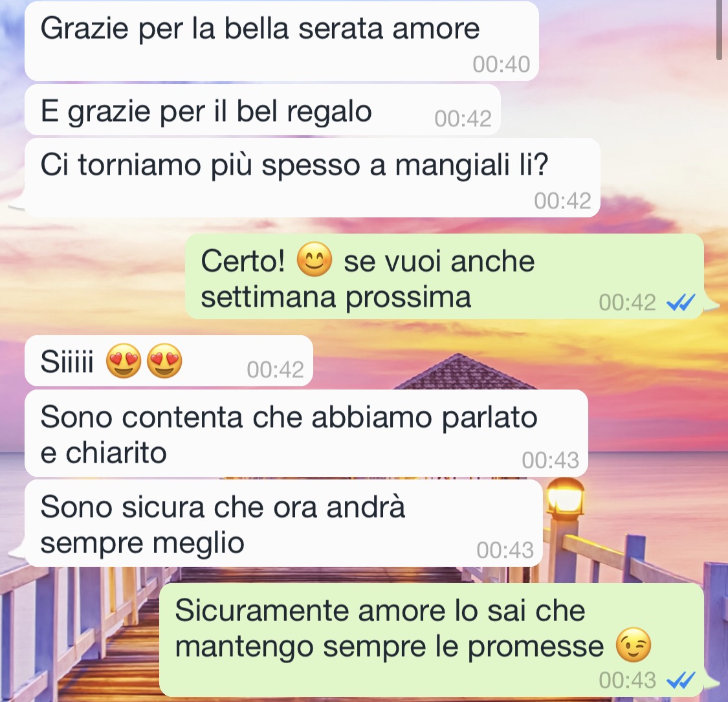Click the winking emoji after 'promesse'
Viewport: 728px width, 702px height.
pyautogui.click(x=634, y=645)
